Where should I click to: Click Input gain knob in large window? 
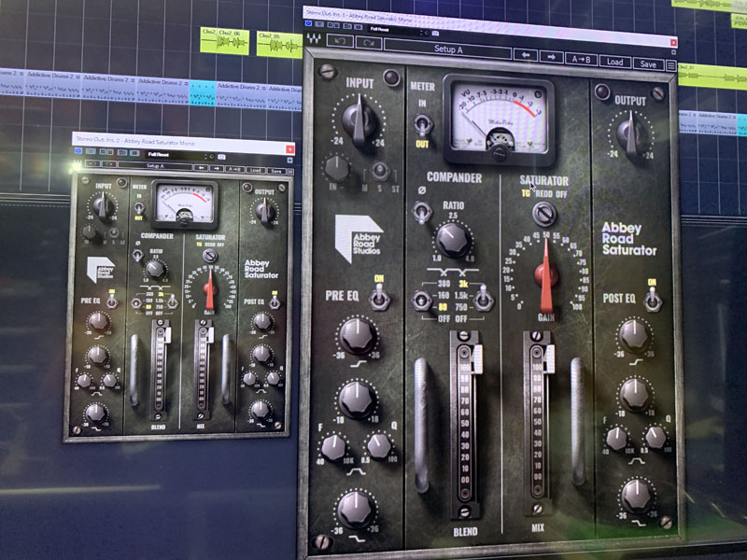tap(359, 119)
